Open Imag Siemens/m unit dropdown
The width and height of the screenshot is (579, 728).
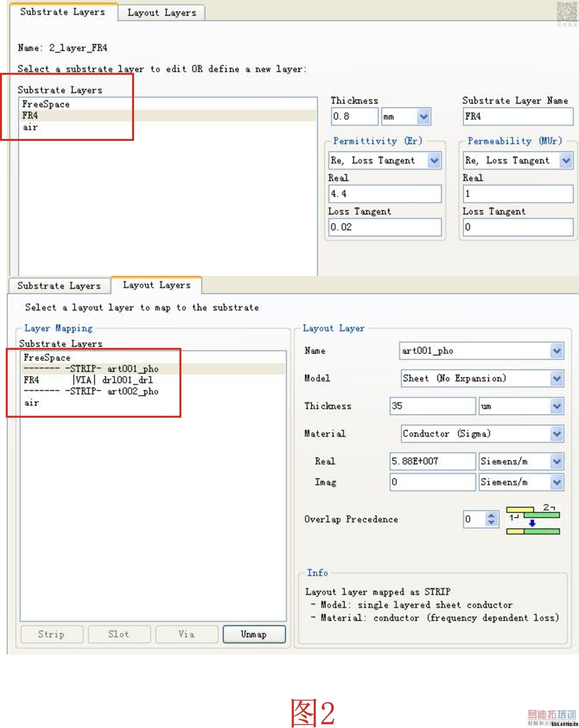pos(556,482)
